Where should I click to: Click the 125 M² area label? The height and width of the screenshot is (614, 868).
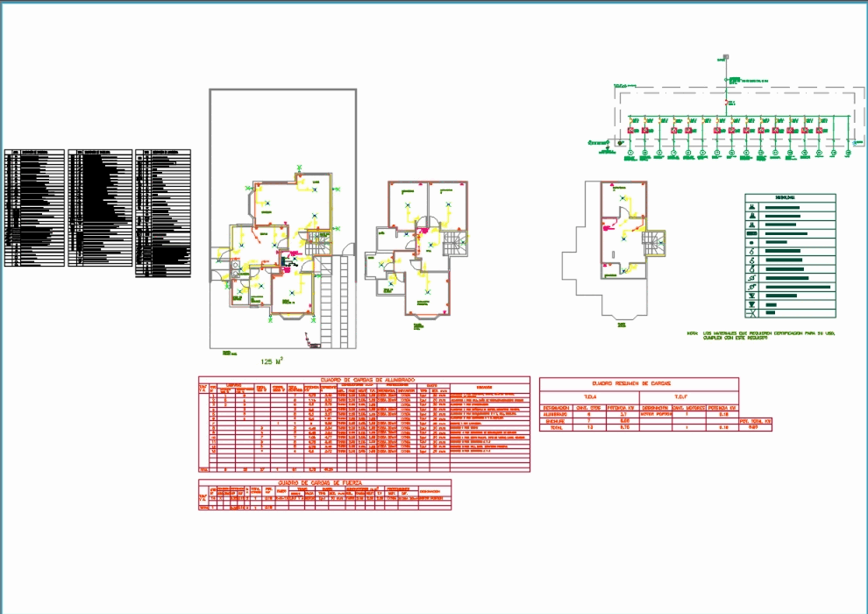click(272, 361)
